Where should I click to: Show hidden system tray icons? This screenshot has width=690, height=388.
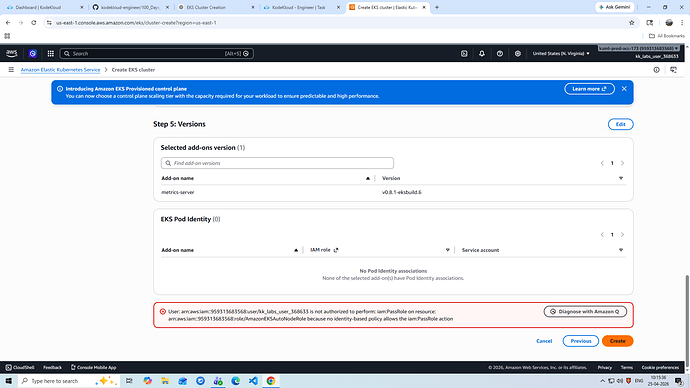pyautogui.click(x=602, y=381)
